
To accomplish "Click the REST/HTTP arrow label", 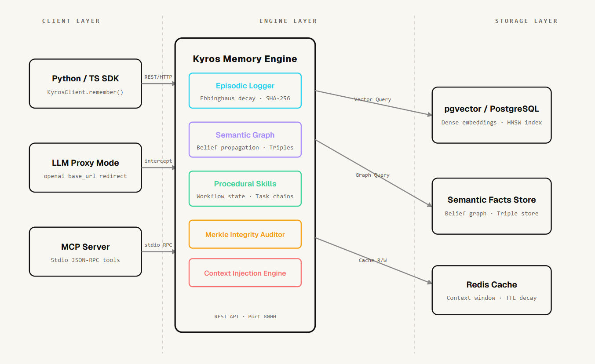I will pos(158,77).
